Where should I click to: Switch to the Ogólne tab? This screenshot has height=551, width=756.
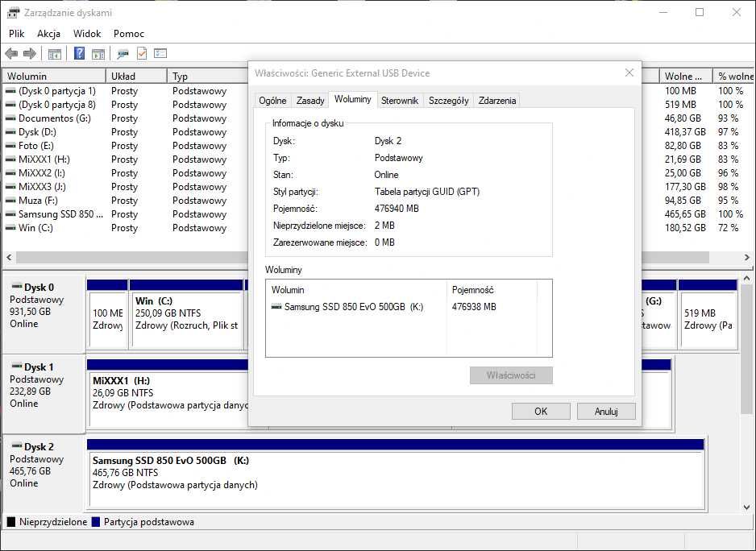(272, 100)
